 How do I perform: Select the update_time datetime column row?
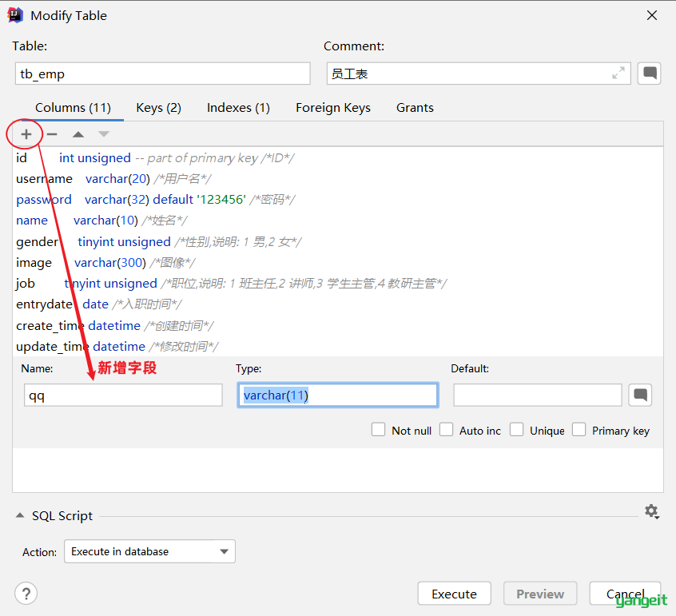coord(337,346)
